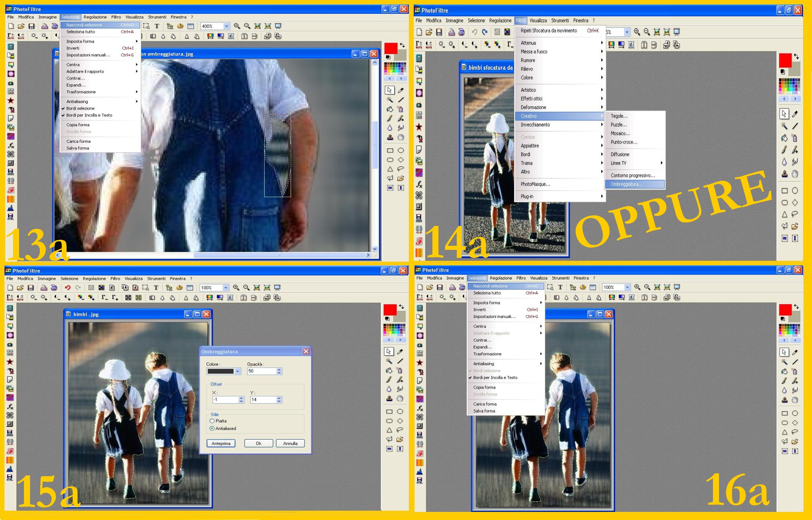Click the Anteprima button

pos(221,443)
